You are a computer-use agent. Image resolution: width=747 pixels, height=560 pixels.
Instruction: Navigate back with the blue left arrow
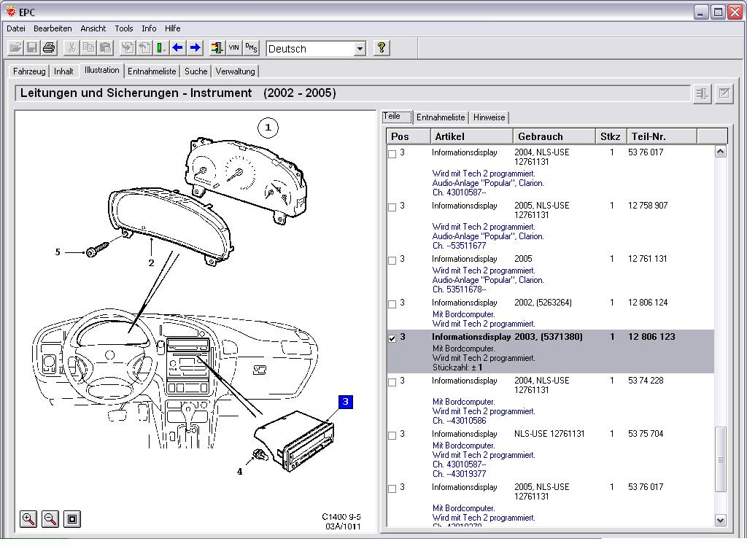tap(178, 48)
